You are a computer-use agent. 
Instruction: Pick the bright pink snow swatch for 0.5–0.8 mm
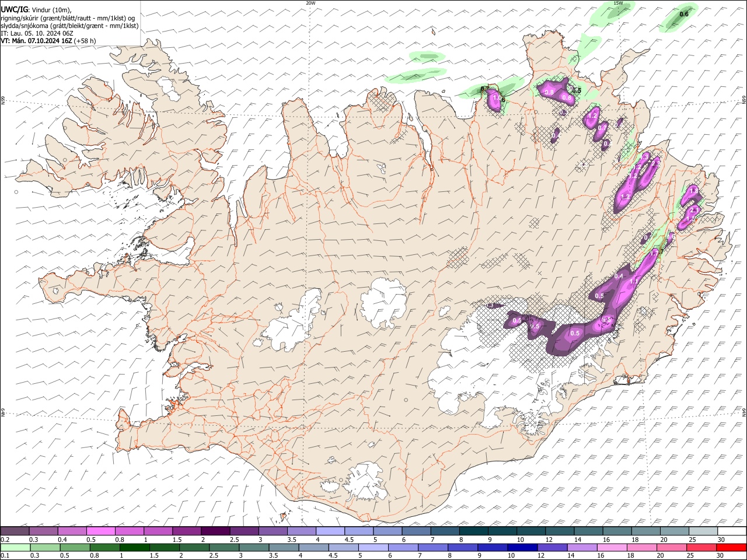point(100,531)
